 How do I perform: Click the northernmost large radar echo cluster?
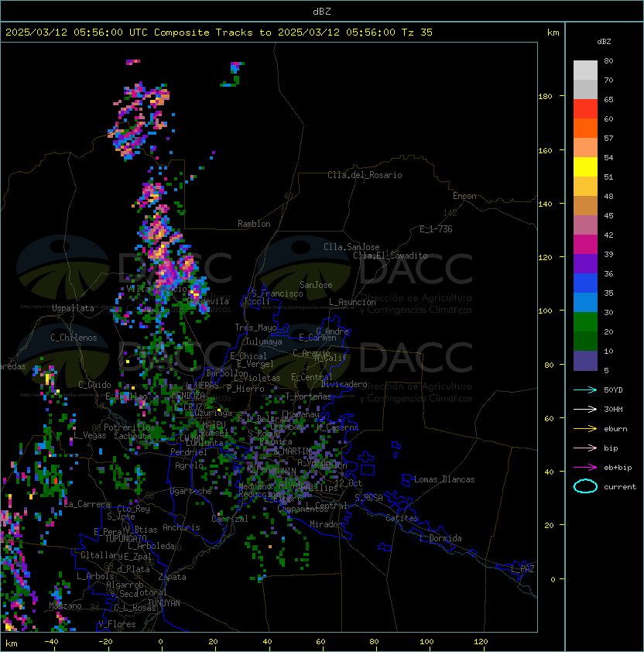pos(139,121)
